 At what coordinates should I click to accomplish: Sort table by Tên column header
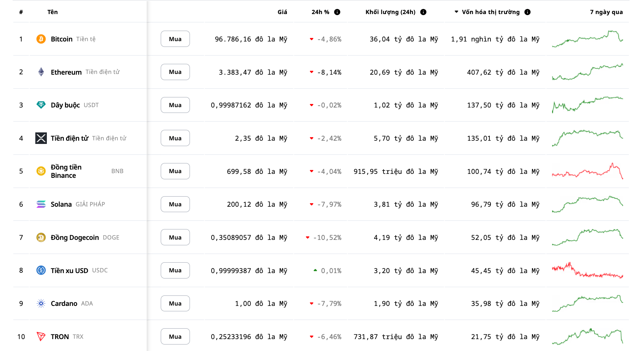click(53, 12)
